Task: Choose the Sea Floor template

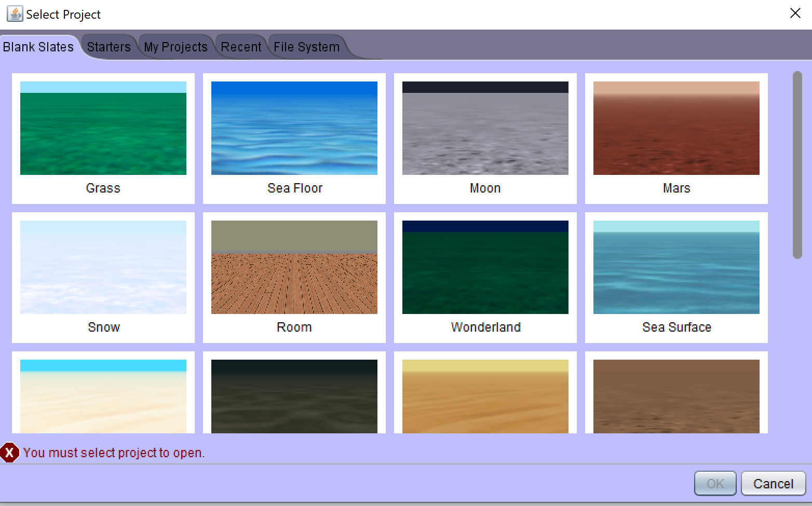Action: pyautogui.click(x=294, y=128)
